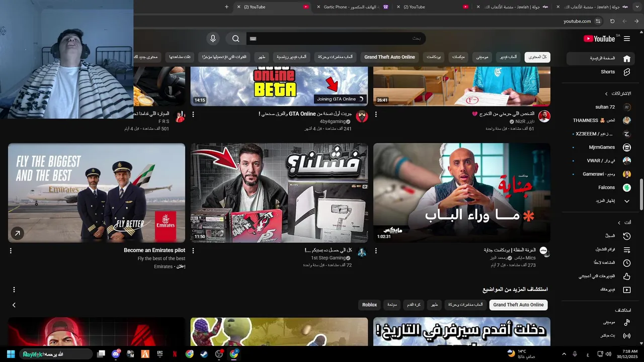Open Become an Emirates pilot ad title
The image size is (644, 362).
tap(154, 250)
